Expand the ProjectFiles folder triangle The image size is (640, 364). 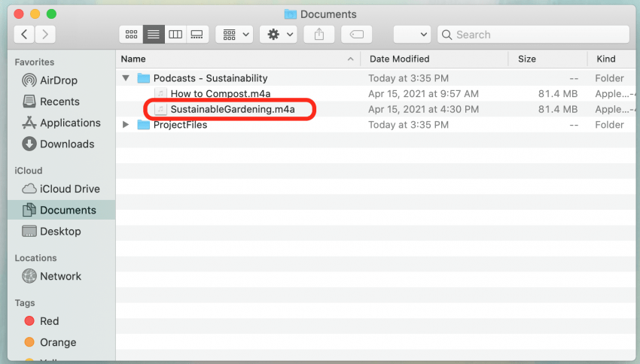[126, 125]
